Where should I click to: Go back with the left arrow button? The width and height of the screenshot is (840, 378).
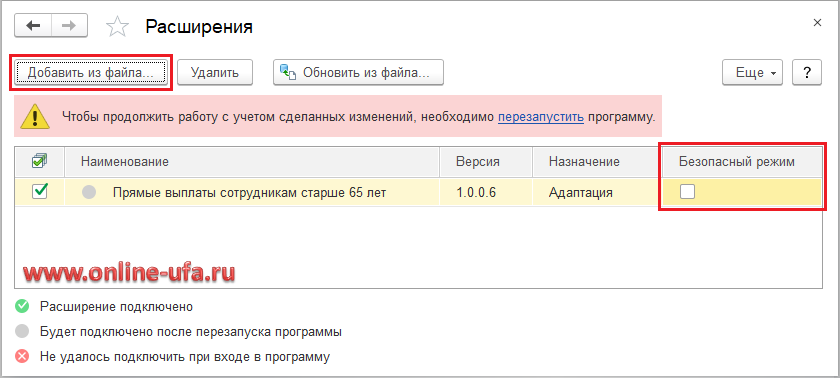click(33, 26)
